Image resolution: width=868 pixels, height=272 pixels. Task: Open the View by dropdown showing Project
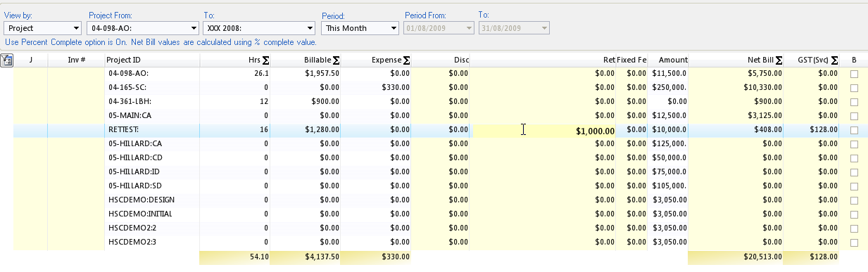[43, 28]
